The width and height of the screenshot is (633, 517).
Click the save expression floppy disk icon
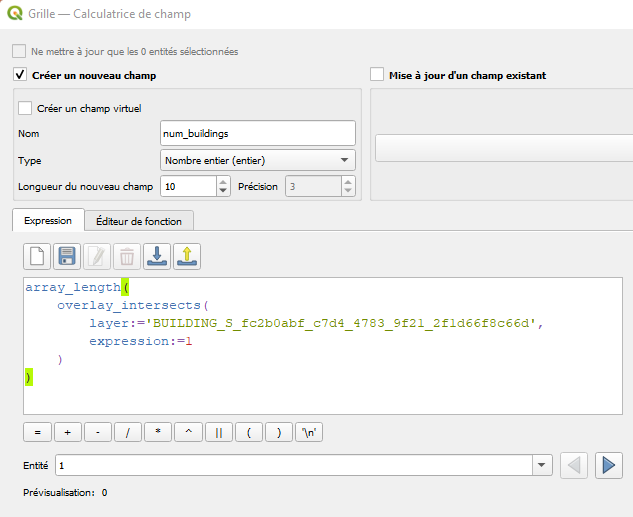(67, 256)
